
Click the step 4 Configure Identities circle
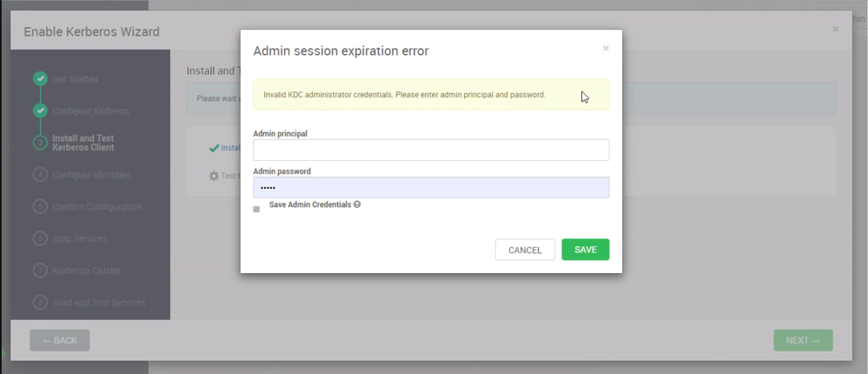(x=40, y=175)
